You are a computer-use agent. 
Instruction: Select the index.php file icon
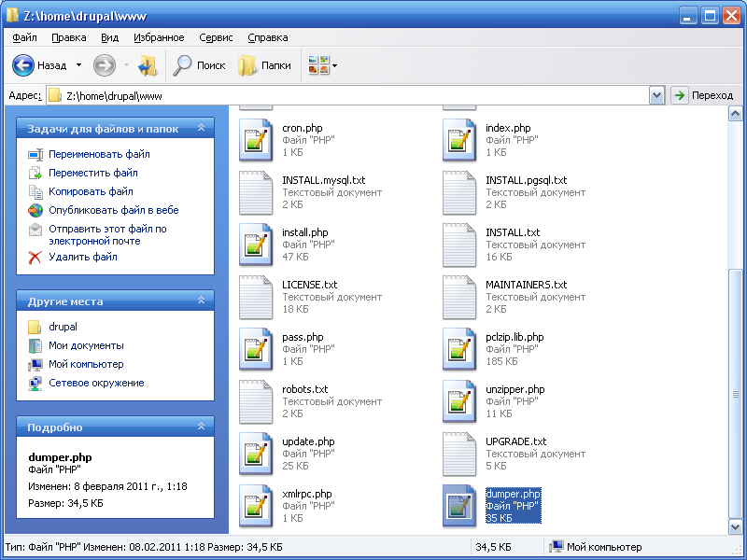pyautogui.click(x=459, y=140)
